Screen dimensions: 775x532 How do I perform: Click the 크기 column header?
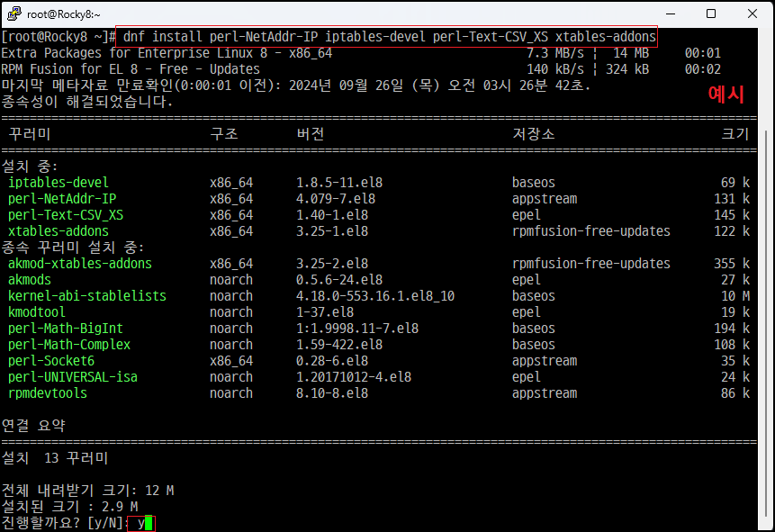click(x=735, y=134)
